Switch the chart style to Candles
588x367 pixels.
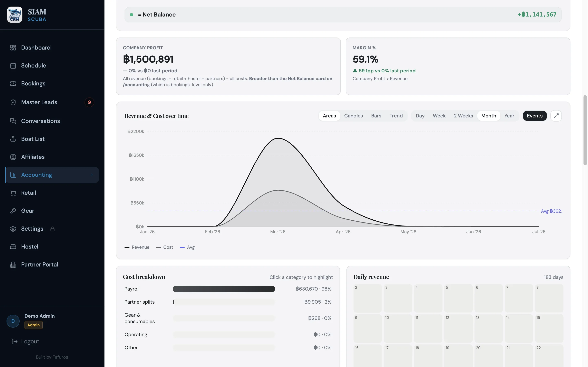[353, 116]
